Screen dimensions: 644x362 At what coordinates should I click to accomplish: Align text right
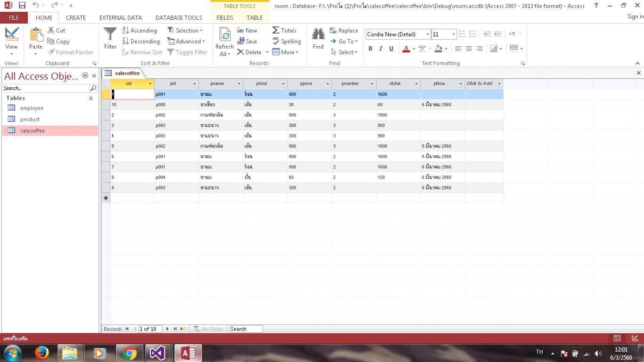(479, 49)
